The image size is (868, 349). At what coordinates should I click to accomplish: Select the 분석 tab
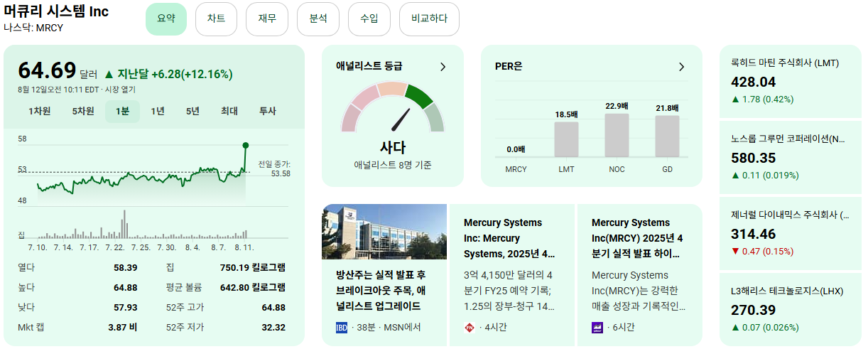318,19
